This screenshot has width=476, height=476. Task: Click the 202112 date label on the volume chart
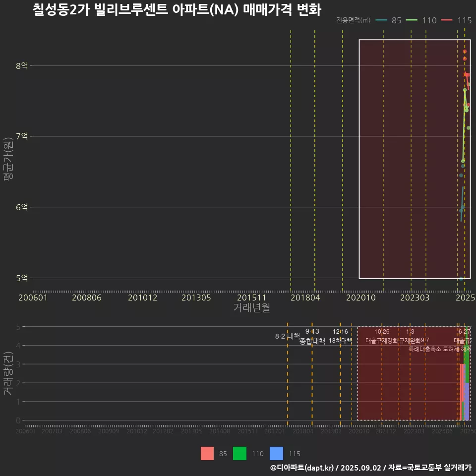tap(386, 431)
